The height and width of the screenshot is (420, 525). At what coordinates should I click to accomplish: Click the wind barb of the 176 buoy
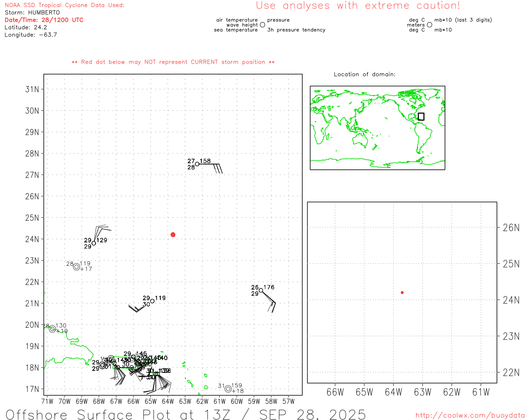coord(269,301)
